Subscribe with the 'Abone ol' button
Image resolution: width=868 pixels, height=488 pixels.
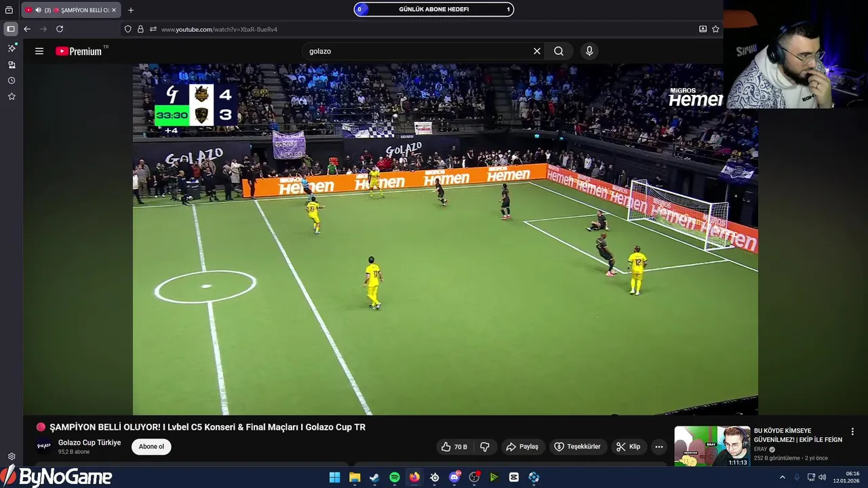pos(151,447)
